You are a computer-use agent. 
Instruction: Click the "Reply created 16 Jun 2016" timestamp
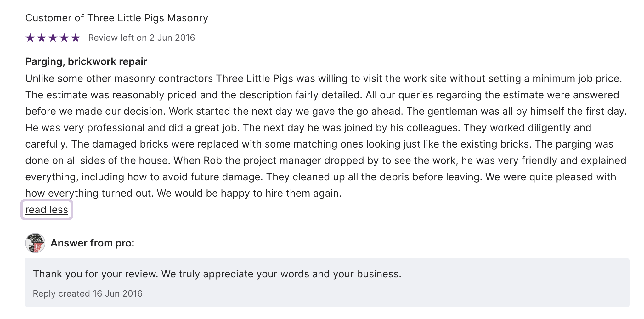pyautogui.click(x=88, y=293)
